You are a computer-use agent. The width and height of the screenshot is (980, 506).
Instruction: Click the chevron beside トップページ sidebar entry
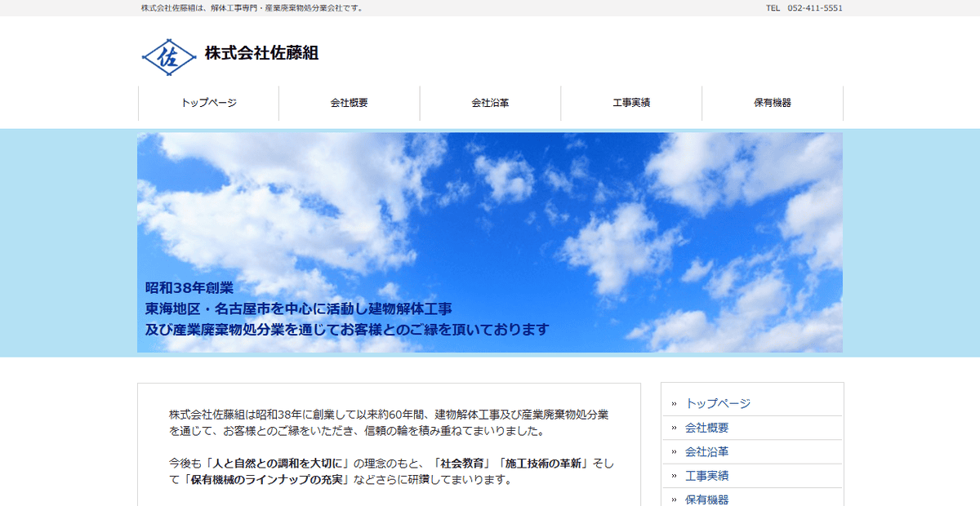tap(672, 402)
